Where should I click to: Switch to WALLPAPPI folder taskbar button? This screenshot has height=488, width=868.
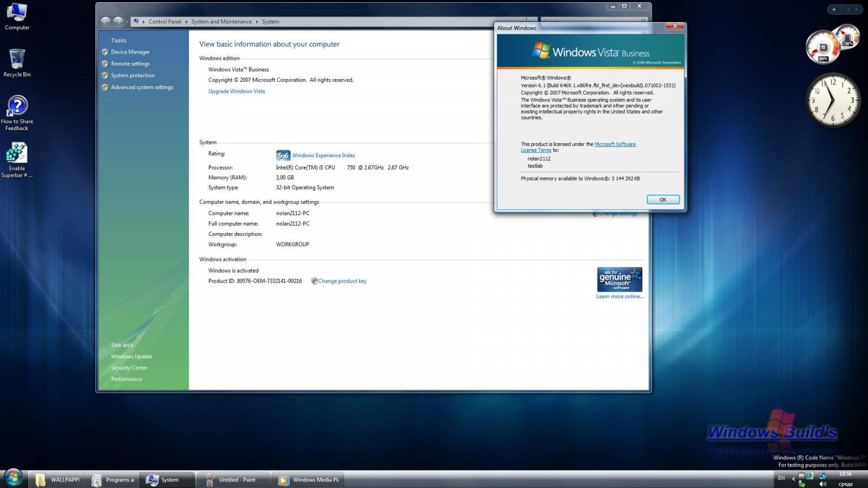57,480
